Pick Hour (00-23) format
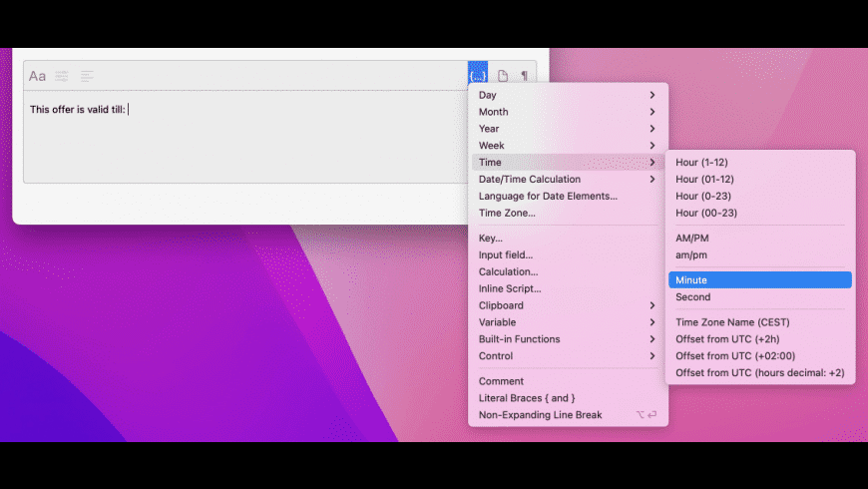The width and height of the screenshot is (868, 489). pos(760,214)
